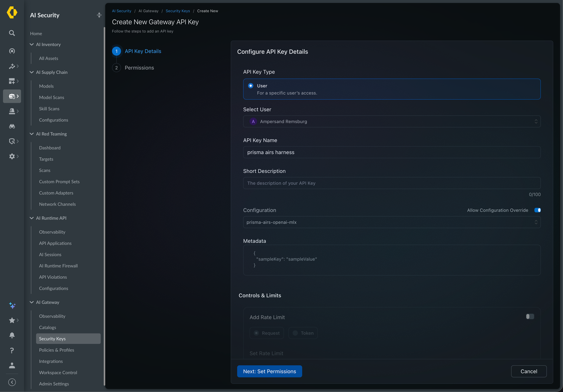Go to Policies & Profiles

[x=57, y=350]
